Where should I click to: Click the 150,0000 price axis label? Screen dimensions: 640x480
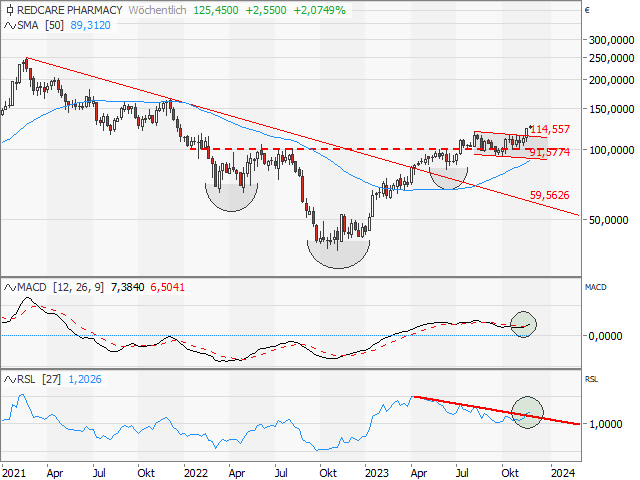coord(611,109)
